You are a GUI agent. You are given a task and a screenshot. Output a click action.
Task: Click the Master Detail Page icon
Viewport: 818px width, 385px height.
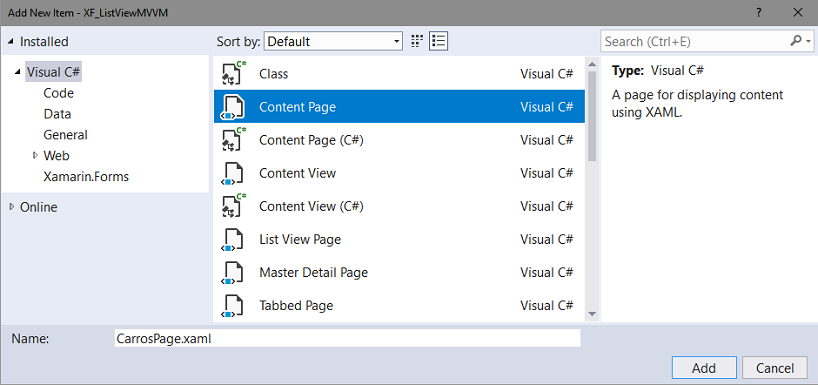click(233, 272)
